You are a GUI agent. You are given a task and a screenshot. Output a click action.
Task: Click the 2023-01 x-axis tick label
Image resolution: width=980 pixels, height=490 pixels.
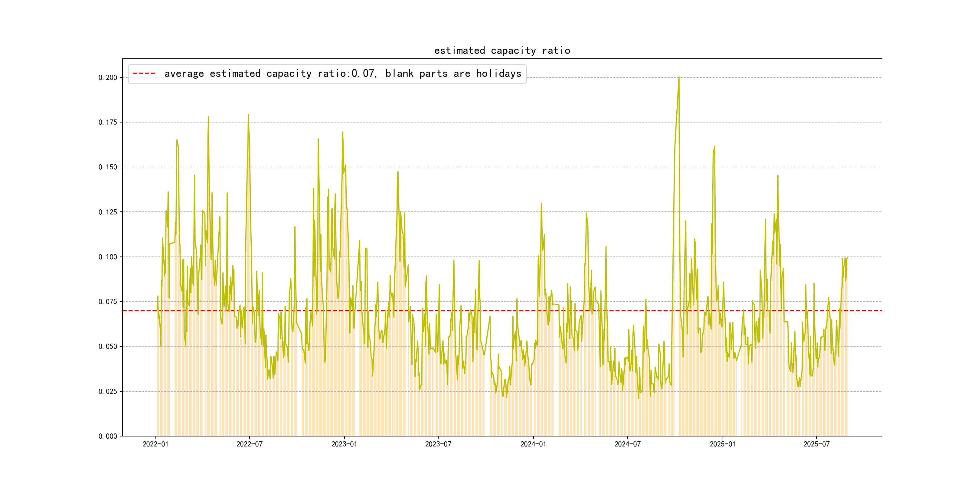(344, 444)
